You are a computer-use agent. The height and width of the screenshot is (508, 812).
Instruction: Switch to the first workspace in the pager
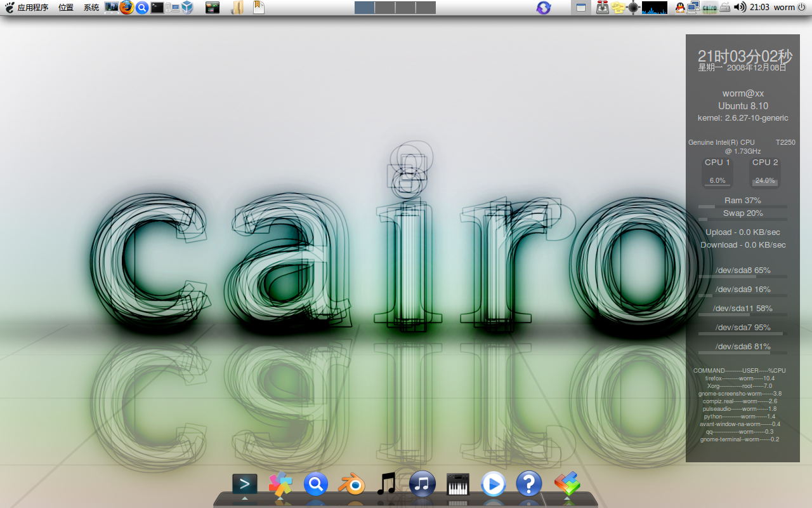[x=364, y=8]
